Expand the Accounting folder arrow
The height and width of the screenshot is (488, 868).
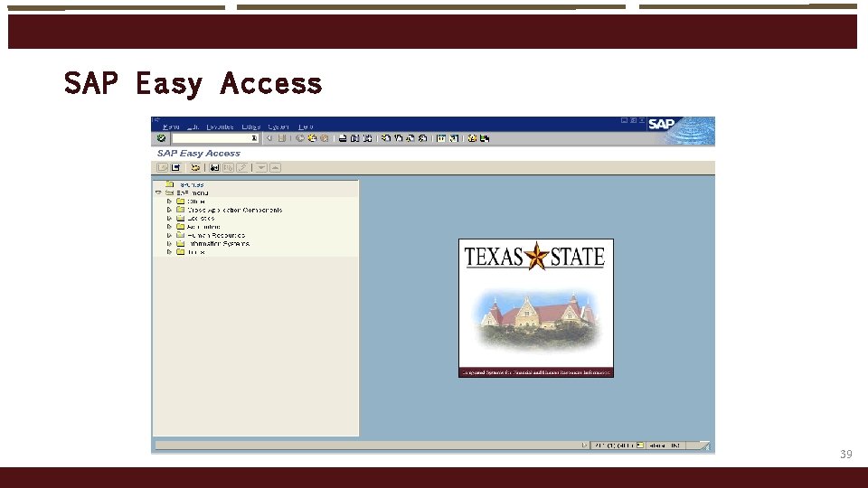pyautogui.click(x=169, y=227)
